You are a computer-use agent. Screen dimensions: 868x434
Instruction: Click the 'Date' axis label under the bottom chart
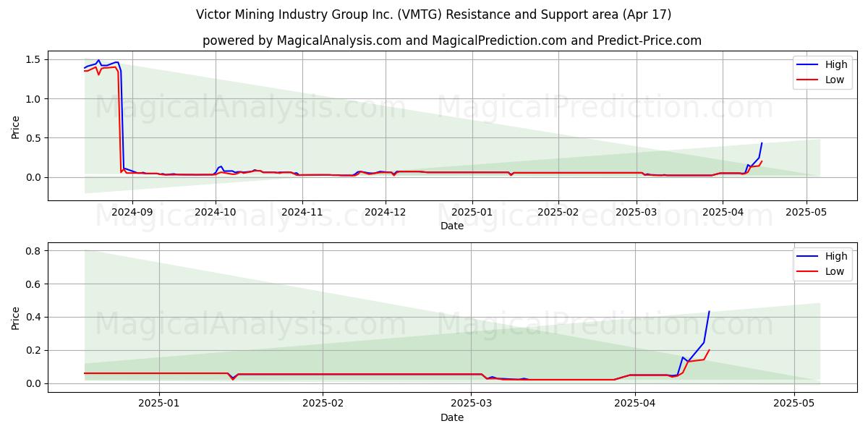pos(452,418)
